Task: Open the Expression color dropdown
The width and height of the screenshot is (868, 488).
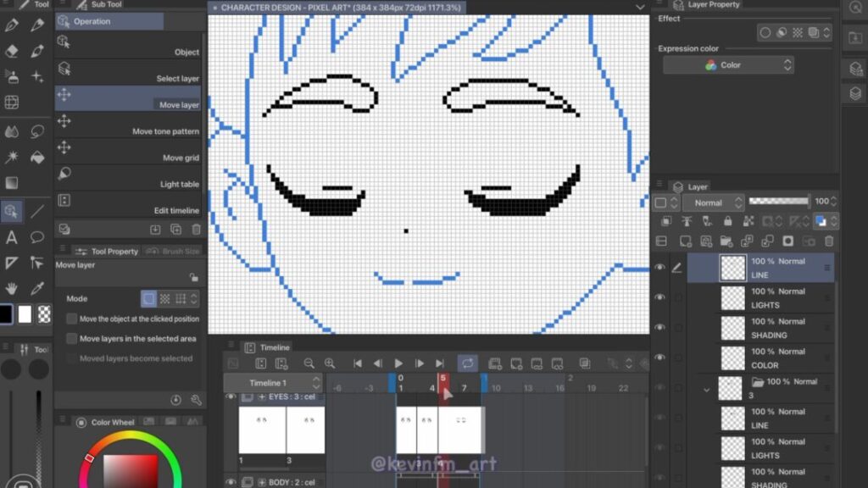Action: [x=728, y=65]
